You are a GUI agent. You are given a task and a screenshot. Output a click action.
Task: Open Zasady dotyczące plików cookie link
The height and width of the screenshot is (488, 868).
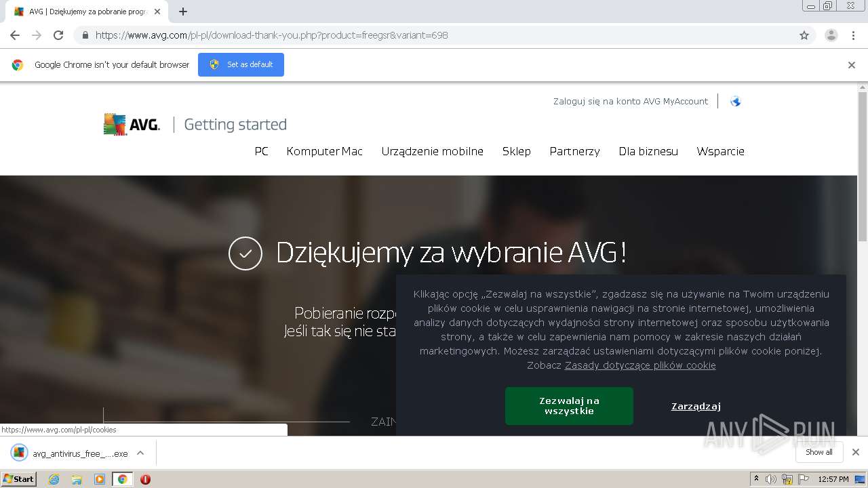640,365
